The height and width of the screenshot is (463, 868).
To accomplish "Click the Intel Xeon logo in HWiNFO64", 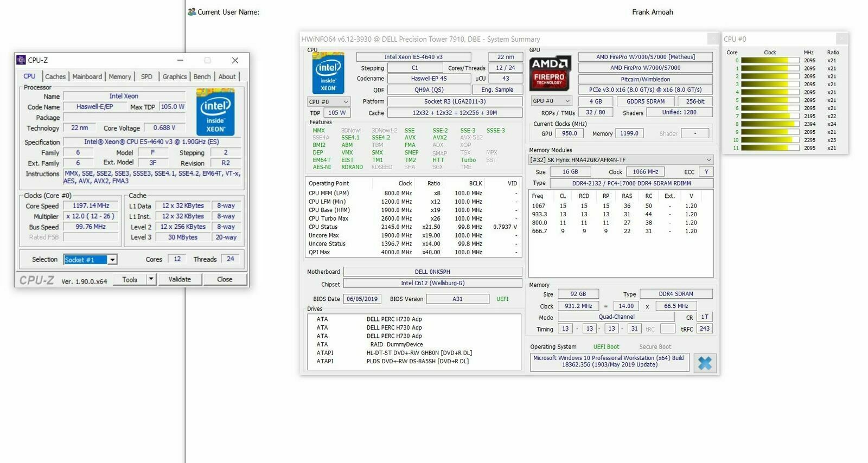I will 328,74.
